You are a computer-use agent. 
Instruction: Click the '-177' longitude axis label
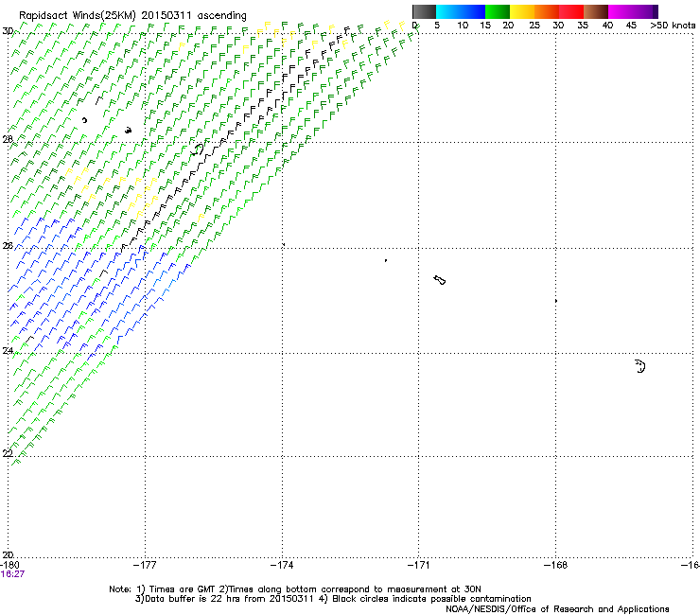(145, 565)
